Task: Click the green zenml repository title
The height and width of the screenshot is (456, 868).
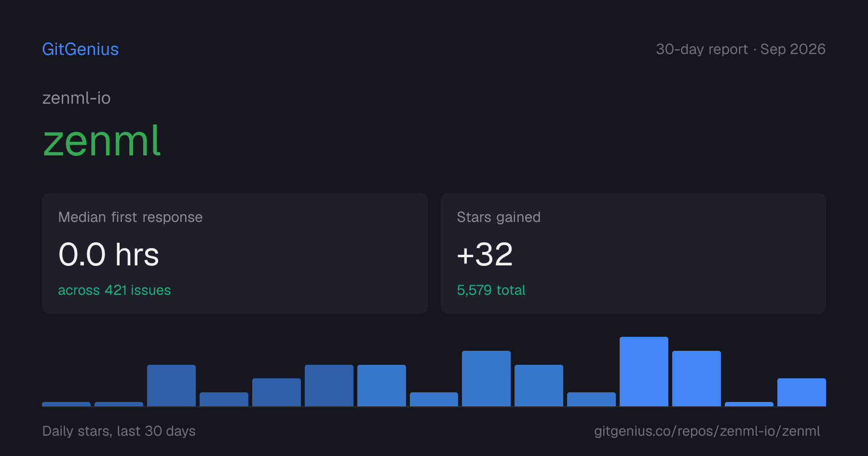Action: pos(101,141)
